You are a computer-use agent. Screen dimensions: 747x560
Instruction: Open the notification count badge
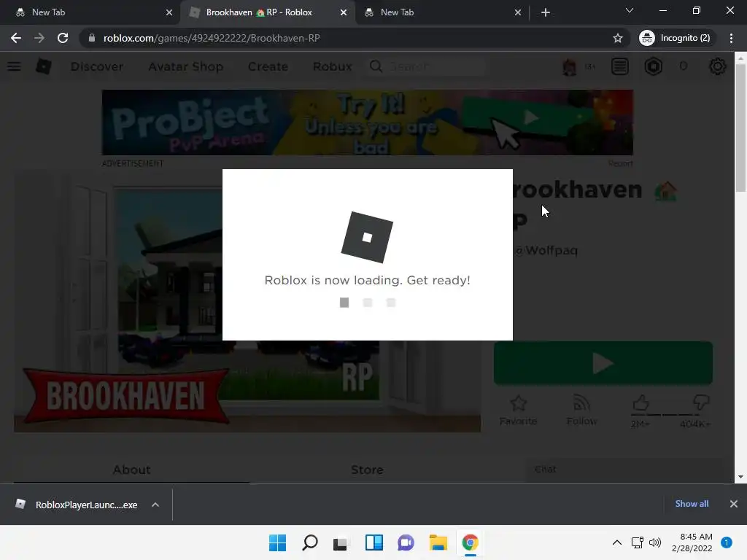727,542
